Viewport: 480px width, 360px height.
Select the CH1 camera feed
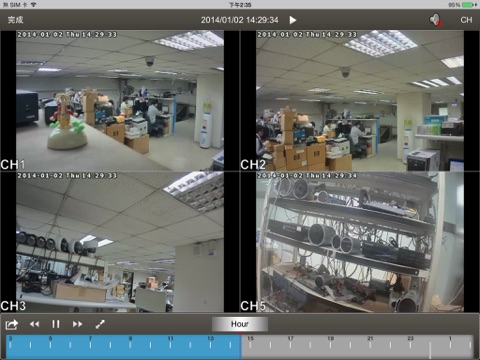pyautogui.click(x=120, y=101)
